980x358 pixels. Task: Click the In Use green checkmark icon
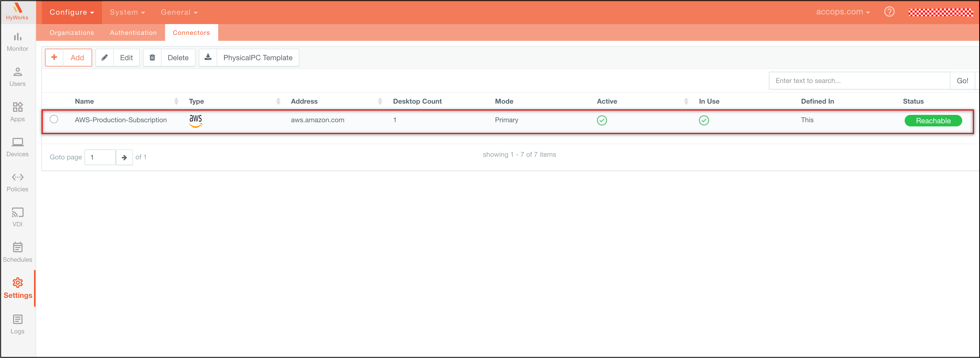click(704, 121)
